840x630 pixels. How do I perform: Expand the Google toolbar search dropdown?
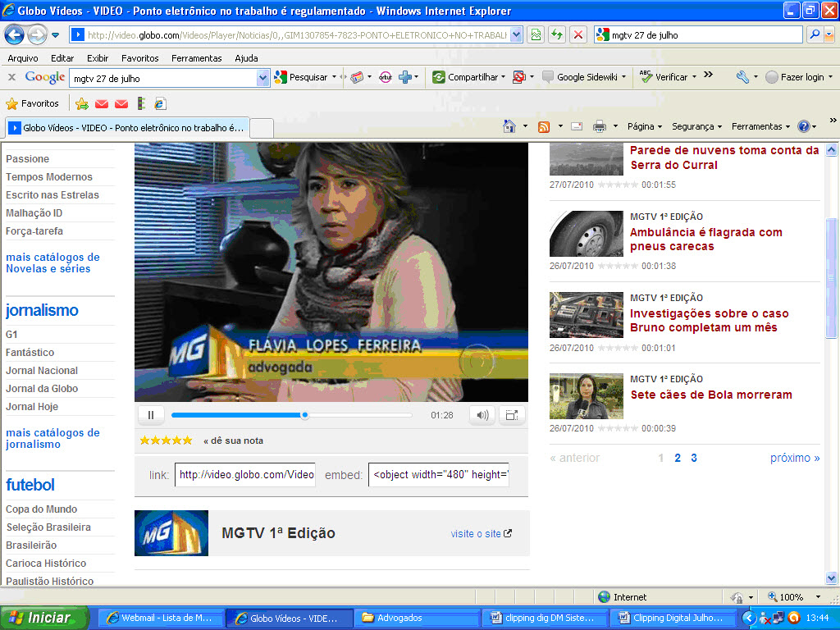point(262,77)
